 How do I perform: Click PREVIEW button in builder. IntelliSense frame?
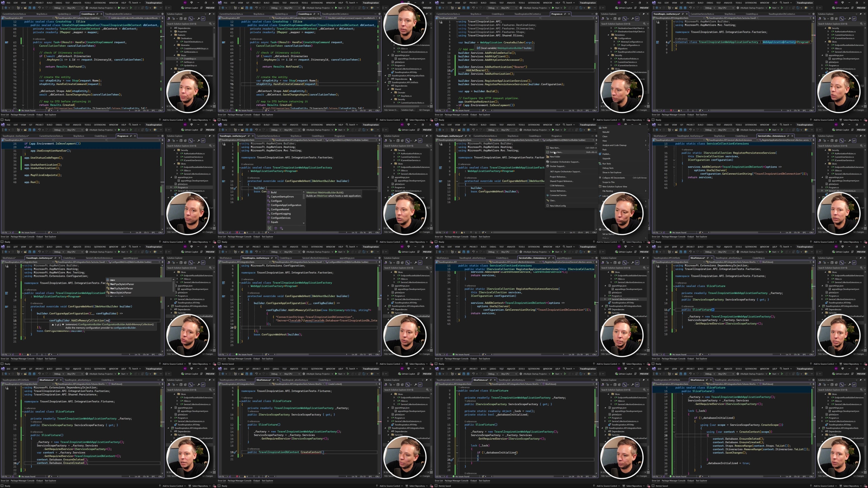click(427, 130)
